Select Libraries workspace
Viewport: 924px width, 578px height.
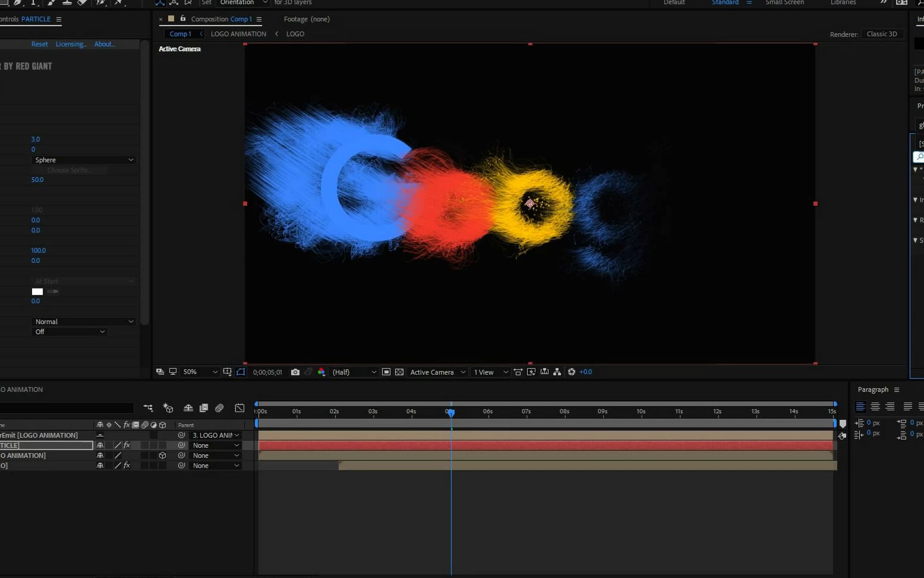pos(843,2)
